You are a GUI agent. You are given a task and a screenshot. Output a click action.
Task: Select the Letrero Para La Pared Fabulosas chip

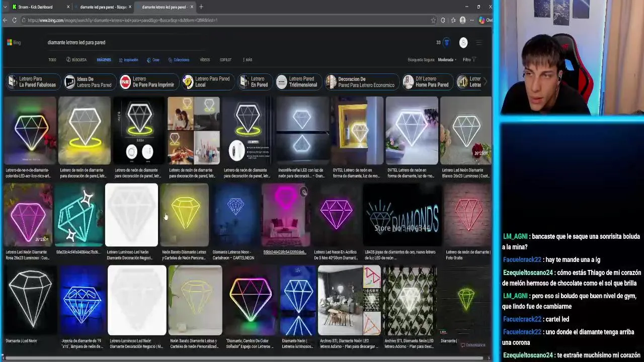(x=33, y=82)
